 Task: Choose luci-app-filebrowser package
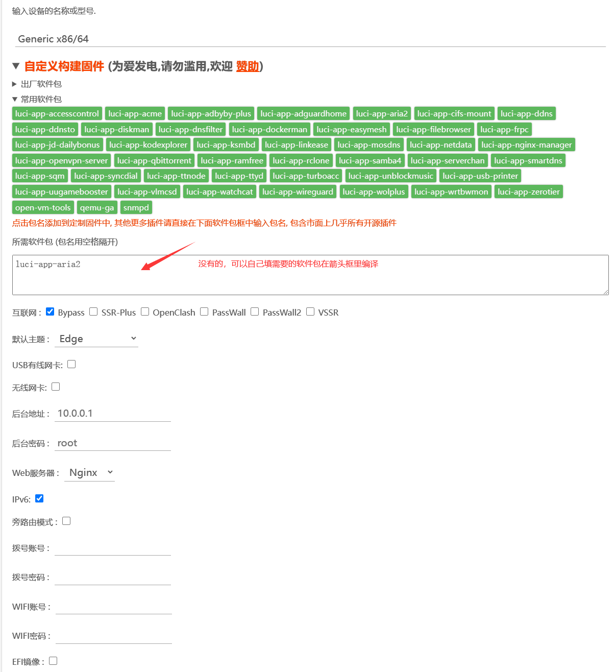(x=434, y=129)
